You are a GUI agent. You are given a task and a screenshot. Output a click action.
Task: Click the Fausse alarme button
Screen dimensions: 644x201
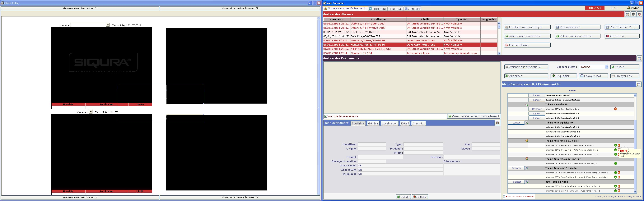pyautogui.click(x=527, y=45)
